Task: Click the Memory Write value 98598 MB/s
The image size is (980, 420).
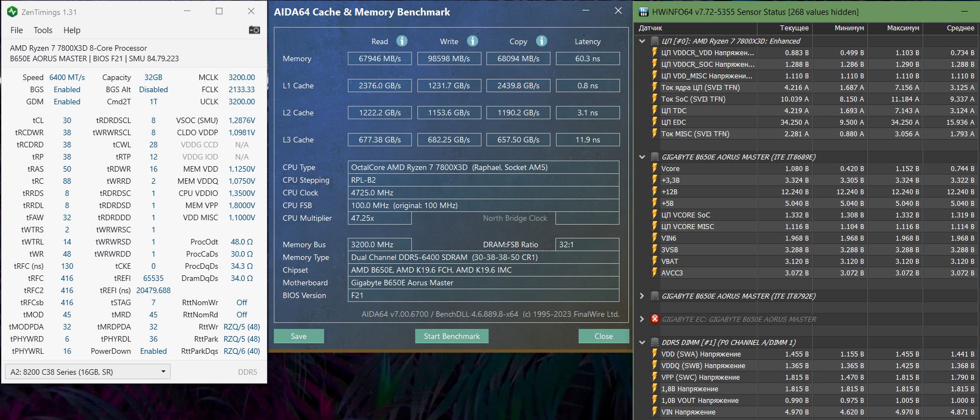Action: click(x=449, y=59)
